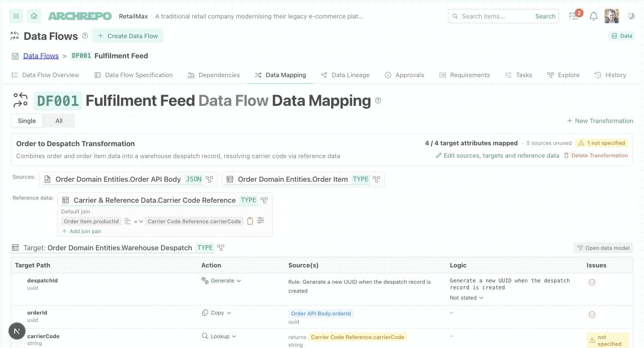The image size is (644, 348).
Task: Click help icon beside Data Mapping title
Action: click(x=378, y=101)
